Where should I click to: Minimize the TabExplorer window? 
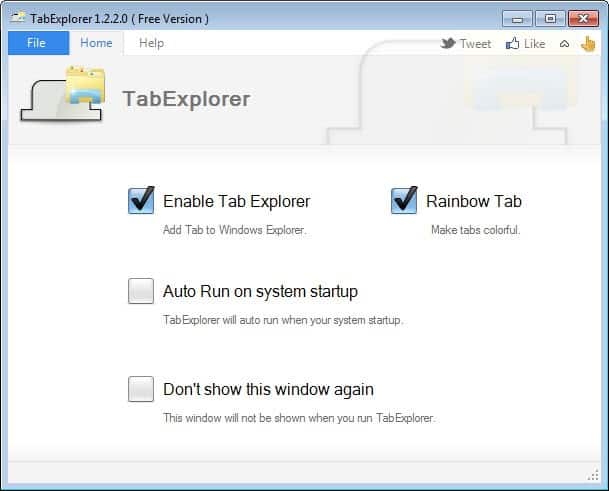515,18
